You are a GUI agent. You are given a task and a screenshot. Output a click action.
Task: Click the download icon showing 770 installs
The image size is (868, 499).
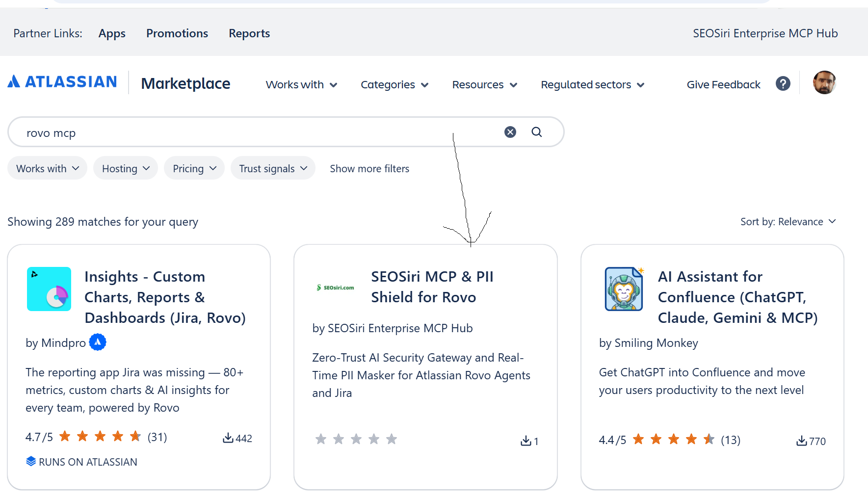pyautogui.click(x=802, y=441)
